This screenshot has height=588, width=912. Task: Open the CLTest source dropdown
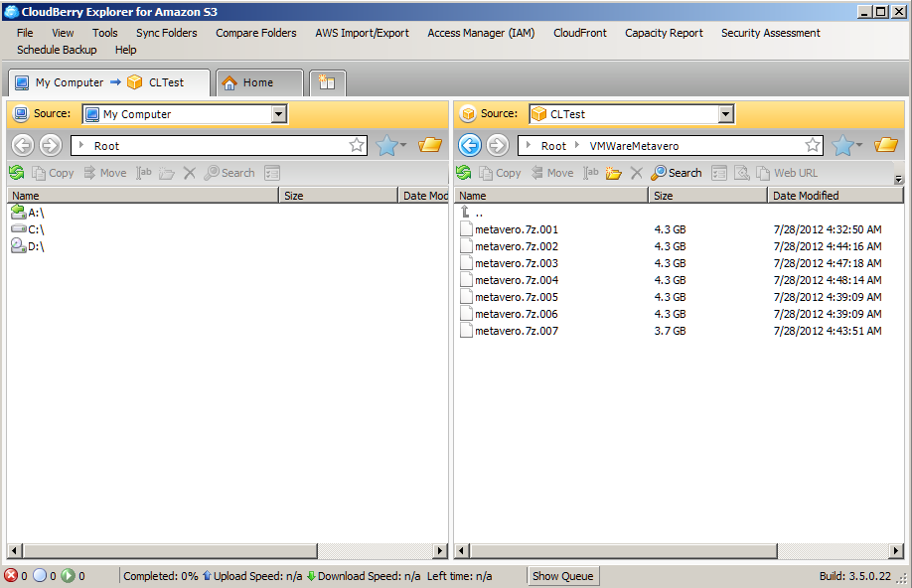point(726,114)
